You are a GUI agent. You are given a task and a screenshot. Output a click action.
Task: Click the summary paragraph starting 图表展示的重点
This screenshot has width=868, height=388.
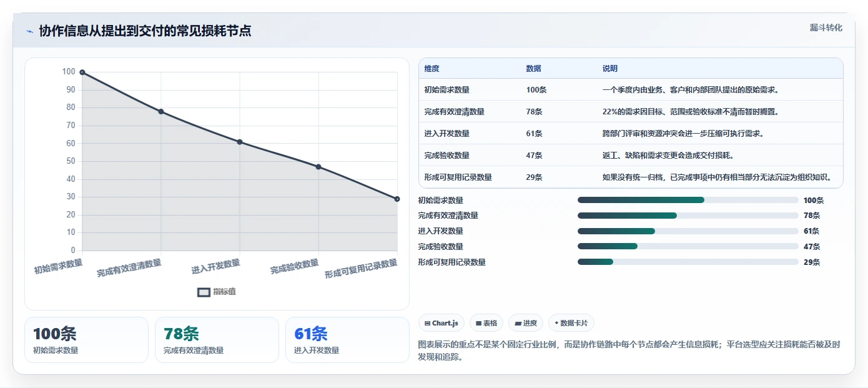point(629,351)
